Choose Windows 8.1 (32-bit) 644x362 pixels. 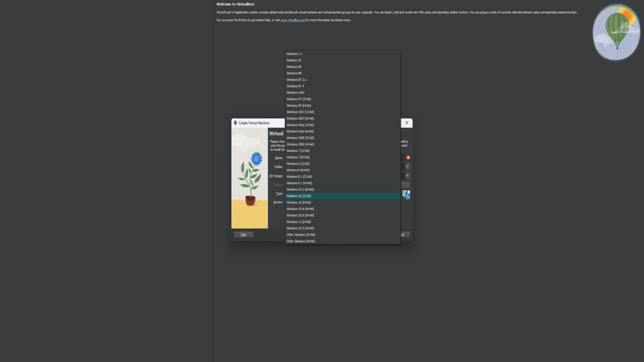343,176
